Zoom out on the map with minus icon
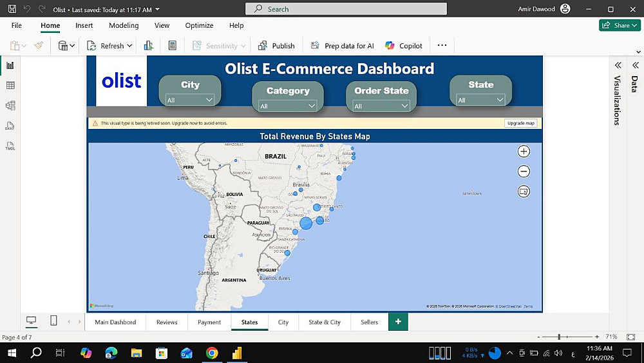This screenshot has height=363, width=644. 524,172
